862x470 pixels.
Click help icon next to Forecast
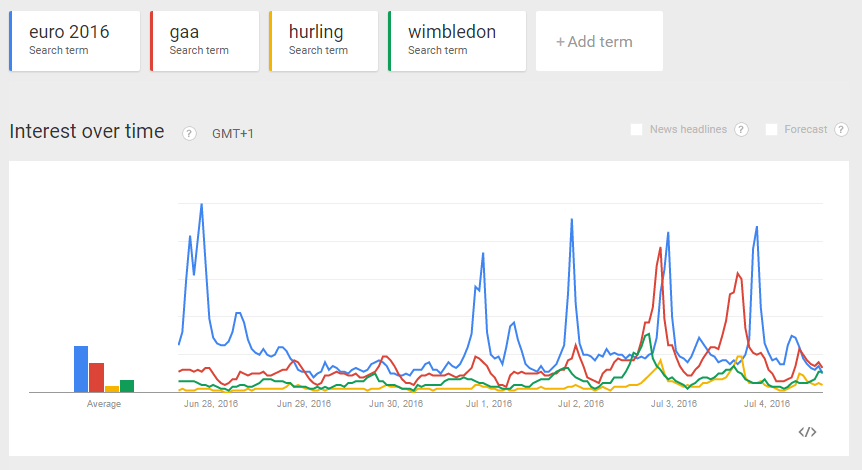click(841, 130)
